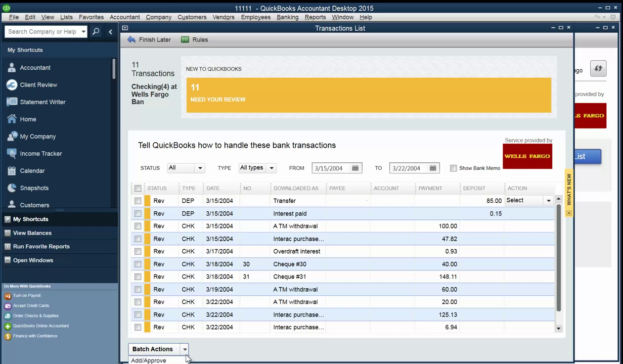Open the Calendar shortcut icon
This screenshot has width=623, height=364.
12,171
